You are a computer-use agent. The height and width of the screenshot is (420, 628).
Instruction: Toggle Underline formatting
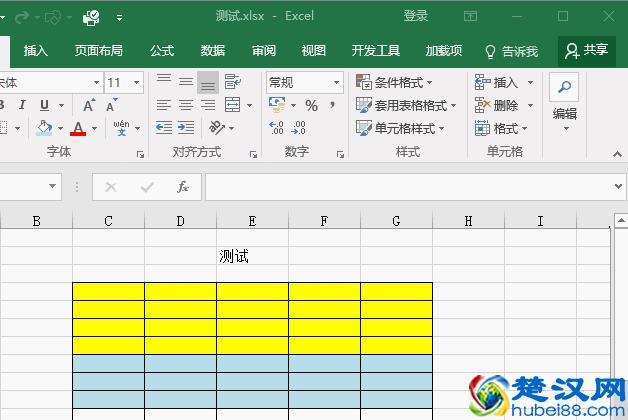click(x=44, y=105)
